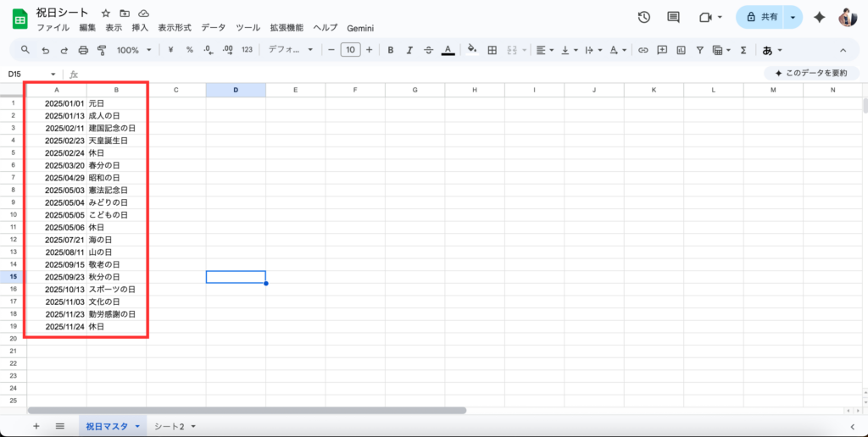This screenshot has width=868, height=437.
Task: Apply strikethrough formatting
Action: click(428, 50)
